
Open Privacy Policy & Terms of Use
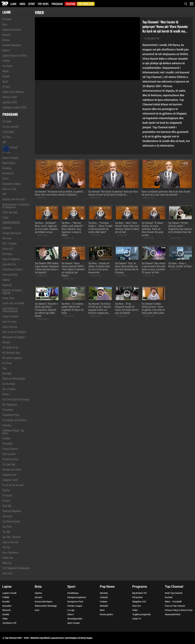pos(179,610)
